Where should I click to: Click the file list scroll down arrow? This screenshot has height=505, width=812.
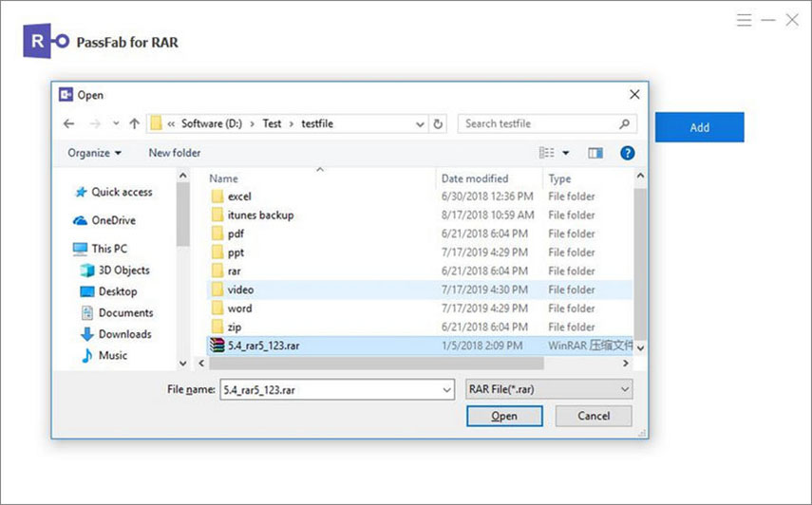point(640,348)
